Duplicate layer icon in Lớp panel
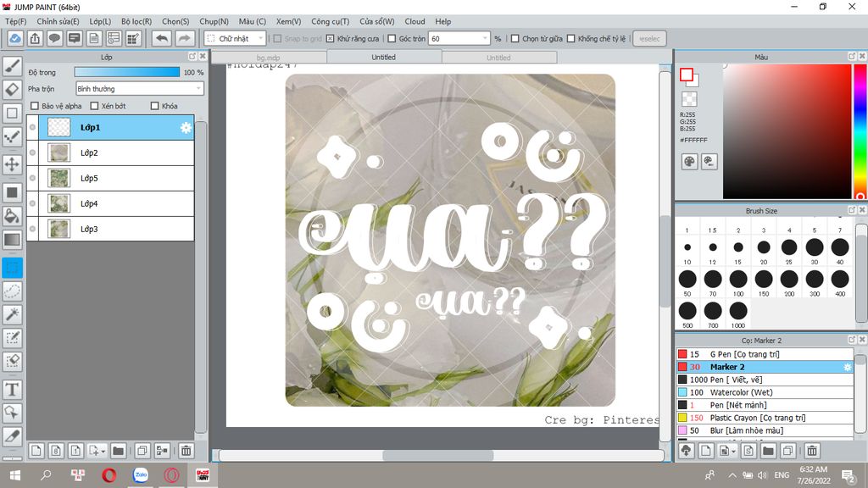 tap(142, 451)
